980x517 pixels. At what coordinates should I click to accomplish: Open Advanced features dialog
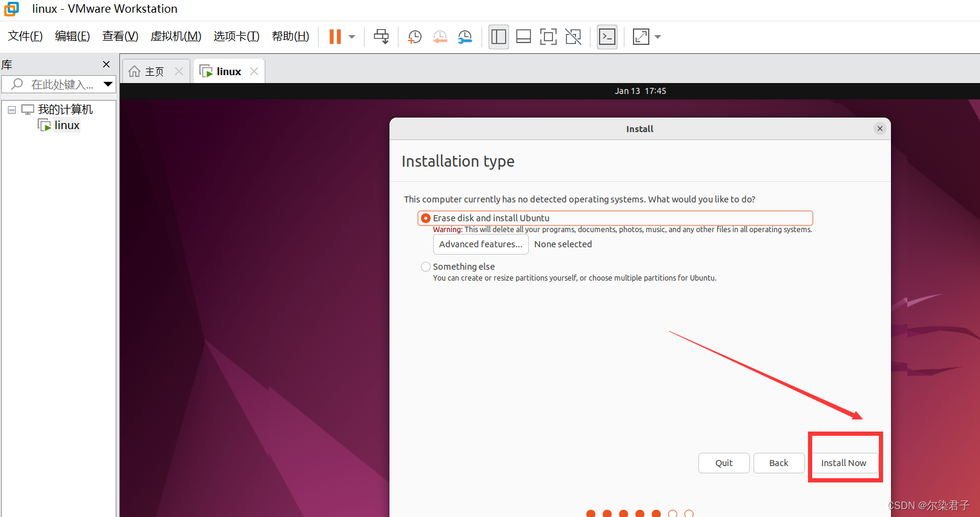[x=481, y=244]
